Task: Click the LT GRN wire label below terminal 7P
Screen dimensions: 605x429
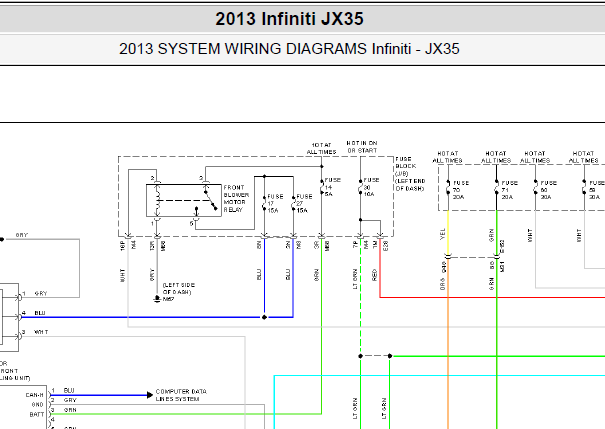Action: click(x=355, y=279)
